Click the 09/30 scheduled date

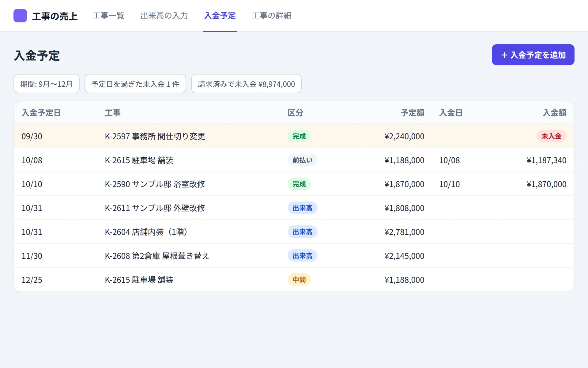(x=32, y=136)
